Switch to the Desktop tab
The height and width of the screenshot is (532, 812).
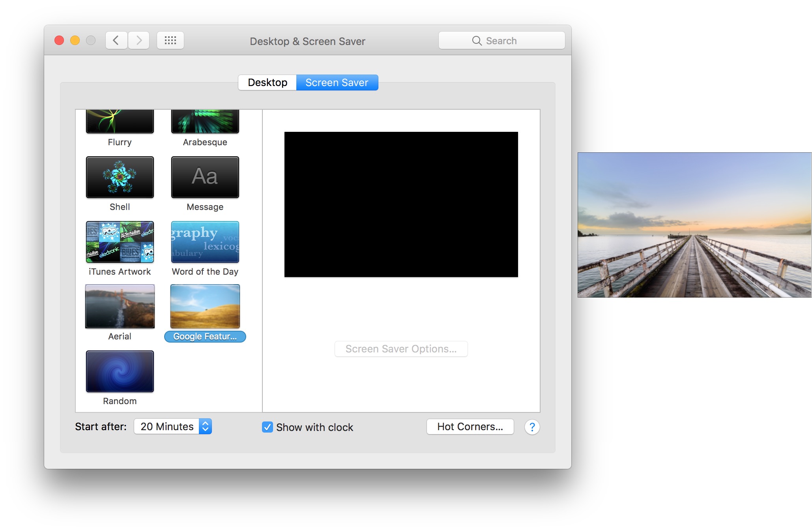(268, 82)
